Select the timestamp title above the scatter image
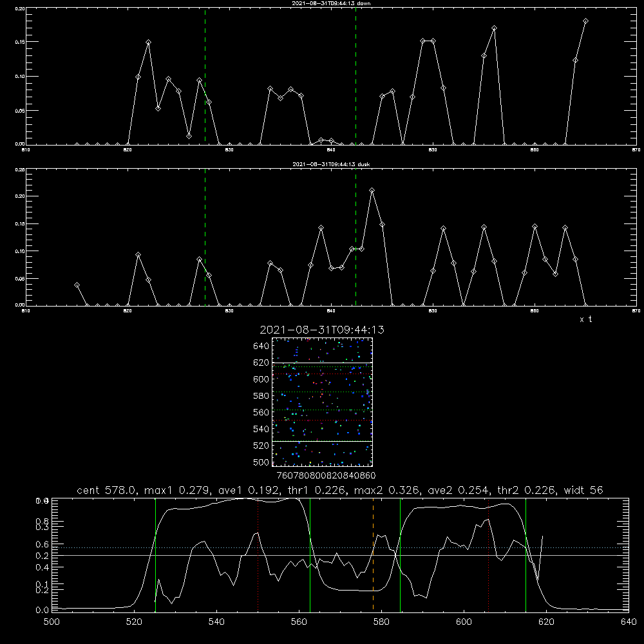644x644 pixels. coord(322,330)
